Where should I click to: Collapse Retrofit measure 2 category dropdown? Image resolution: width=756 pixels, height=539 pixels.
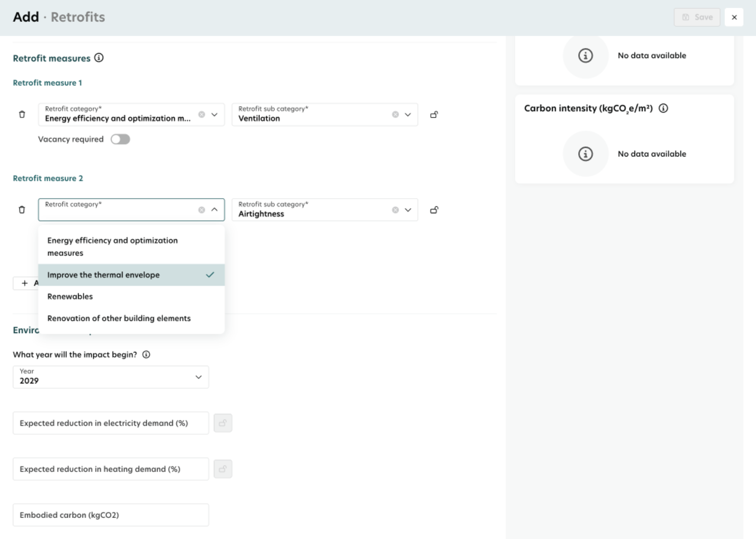(x=214, y=210)
